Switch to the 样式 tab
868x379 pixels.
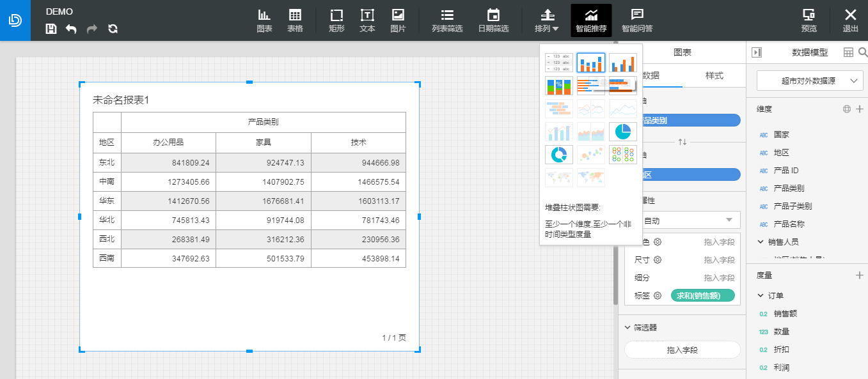pos(714,75)
